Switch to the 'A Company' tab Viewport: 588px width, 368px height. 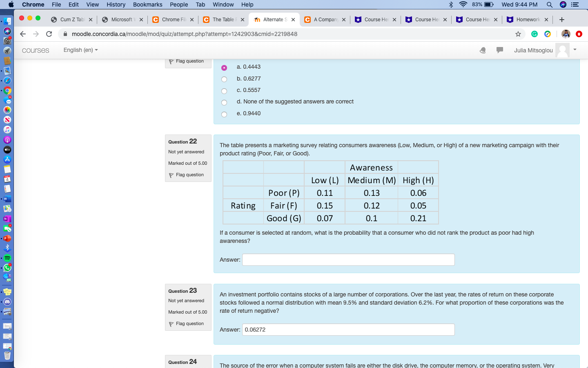pyautogui.click(x=325, y=20)
